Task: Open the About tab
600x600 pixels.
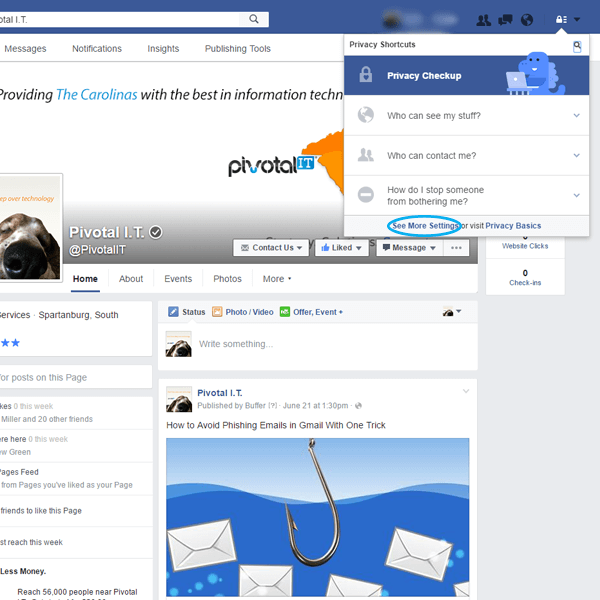Action: (x=131, y=279)
